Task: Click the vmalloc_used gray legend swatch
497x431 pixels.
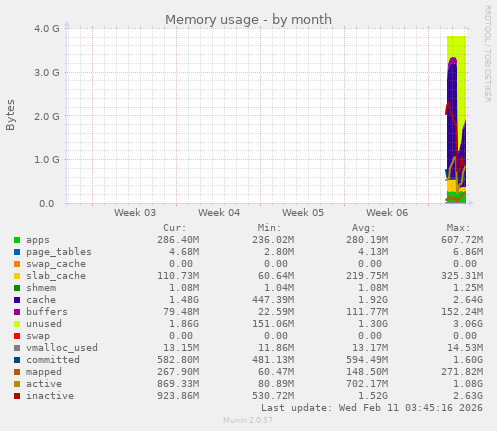Action: coord(17,348)
